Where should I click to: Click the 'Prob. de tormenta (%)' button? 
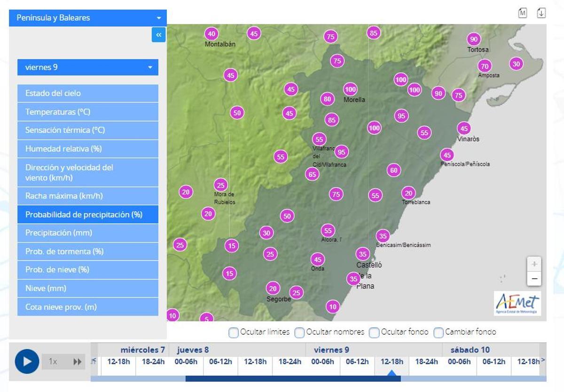tap(88, 251)
